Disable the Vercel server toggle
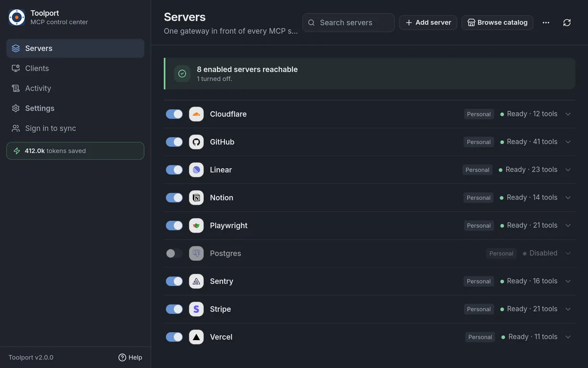 (x=174, y=337)
